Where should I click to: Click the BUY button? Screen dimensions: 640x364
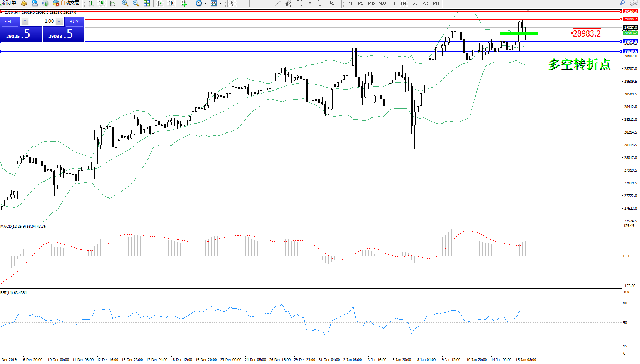[x=74, y=22]
